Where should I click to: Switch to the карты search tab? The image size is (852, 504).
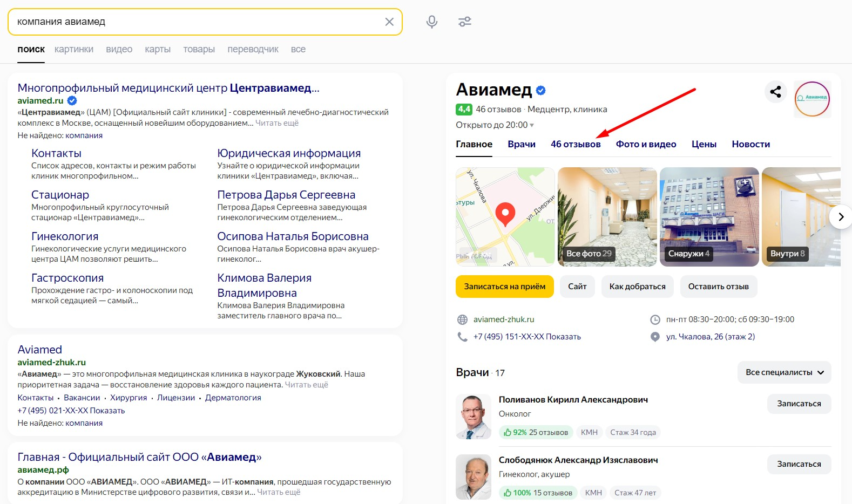[x=158, y=49]
